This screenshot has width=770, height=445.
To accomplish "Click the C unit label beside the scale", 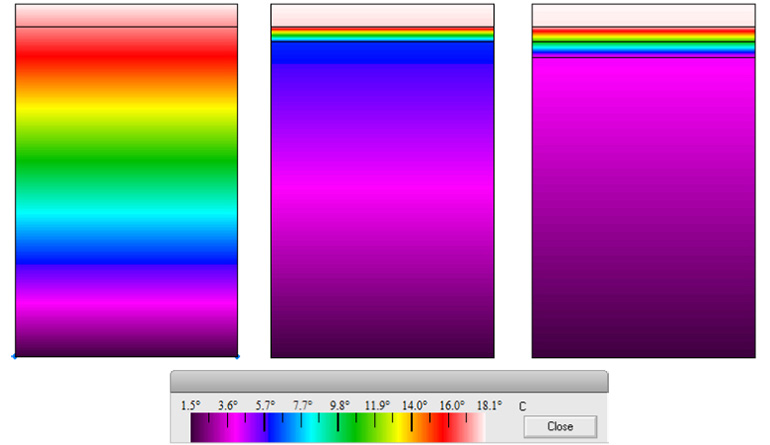I will (x=522, y=405).
